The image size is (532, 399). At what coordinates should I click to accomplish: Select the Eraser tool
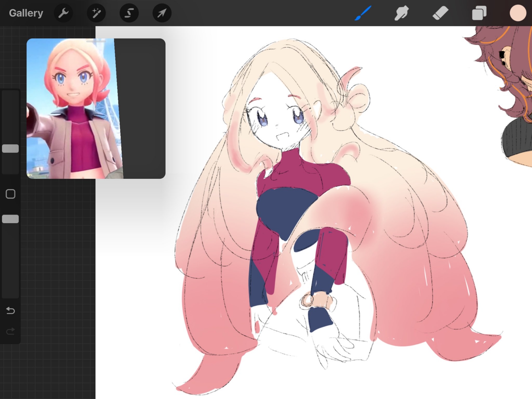pos(440,13)
